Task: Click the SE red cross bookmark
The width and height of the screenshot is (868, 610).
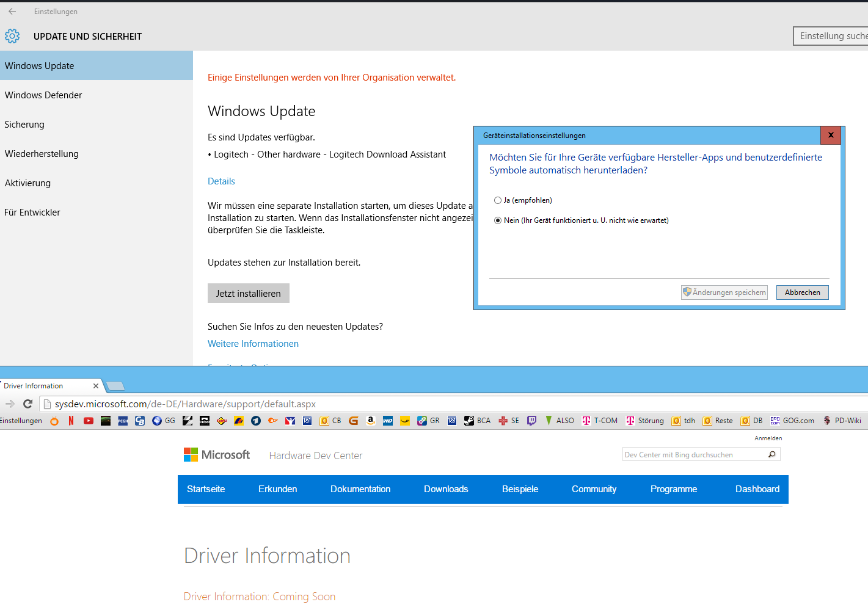Action: [x=509, y=421]
